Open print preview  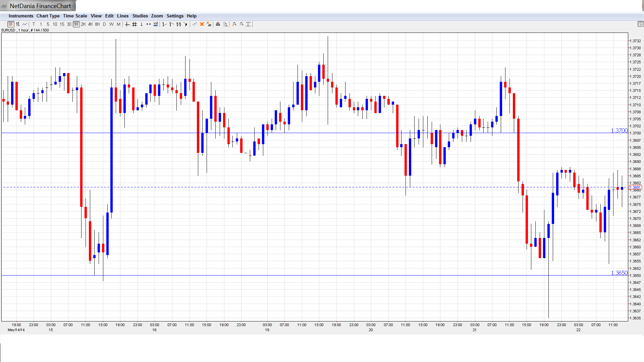[x=225, y=24]
